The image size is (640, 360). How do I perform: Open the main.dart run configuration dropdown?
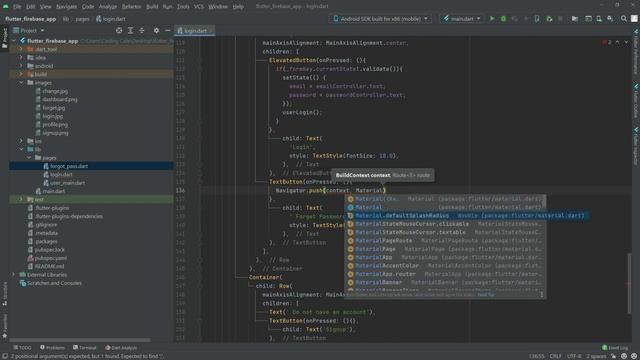click(x=462, y=19)
